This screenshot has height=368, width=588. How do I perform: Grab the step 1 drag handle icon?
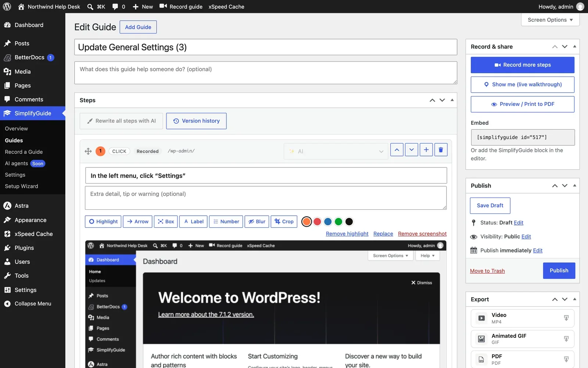click(88, 151)
